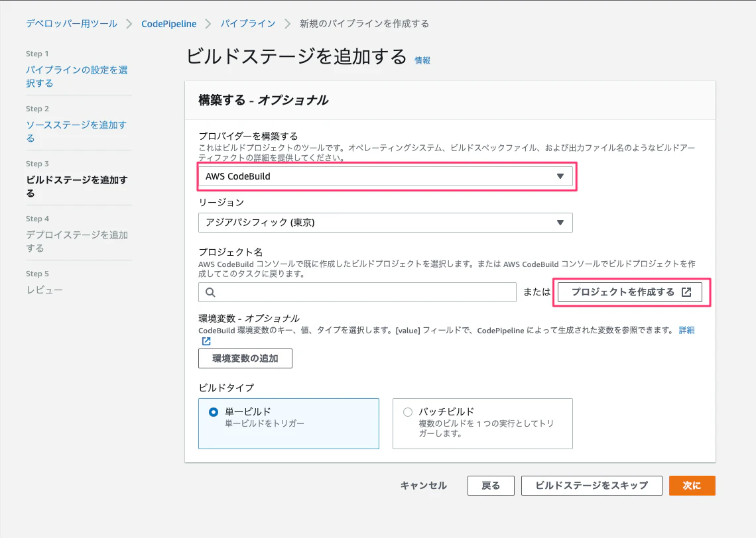756x538 pixels.
Task: Click プロジェクトを作成する button
Action: 630,292
